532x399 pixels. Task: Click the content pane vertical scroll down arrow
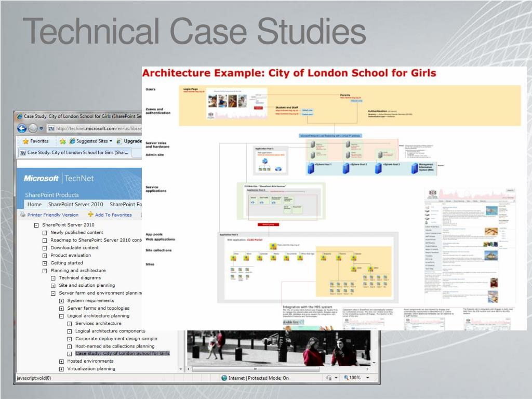(374, 362)
